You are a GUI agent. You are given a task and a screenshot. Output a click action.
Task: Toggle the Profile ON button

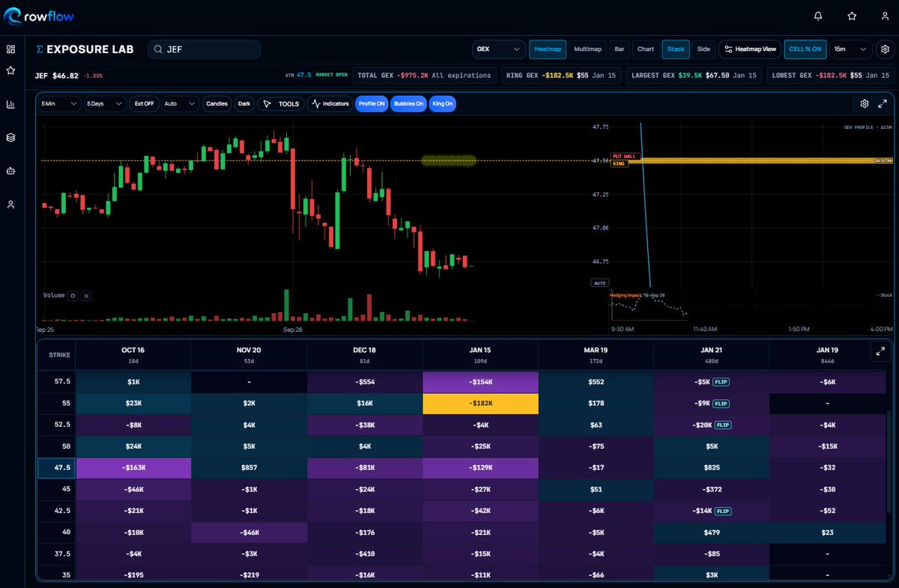tap(372, 104)
